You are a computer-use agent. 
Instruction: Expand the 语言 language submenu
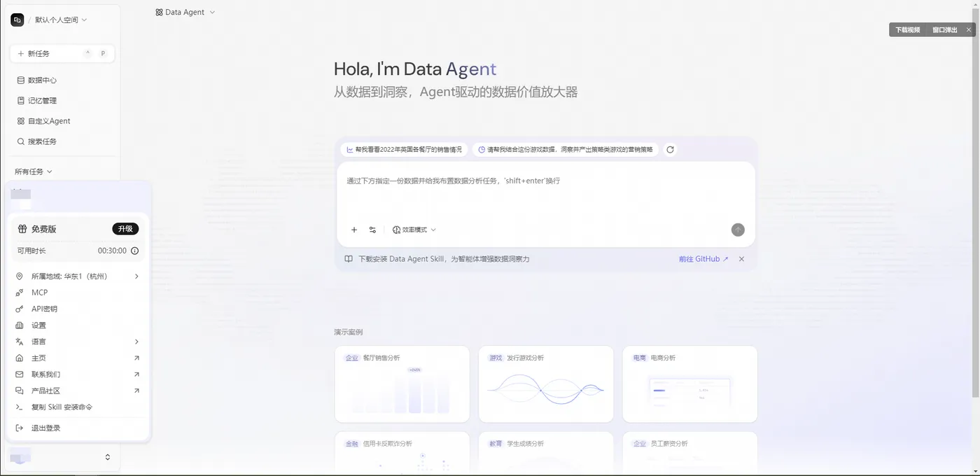(x=78, y=342)
